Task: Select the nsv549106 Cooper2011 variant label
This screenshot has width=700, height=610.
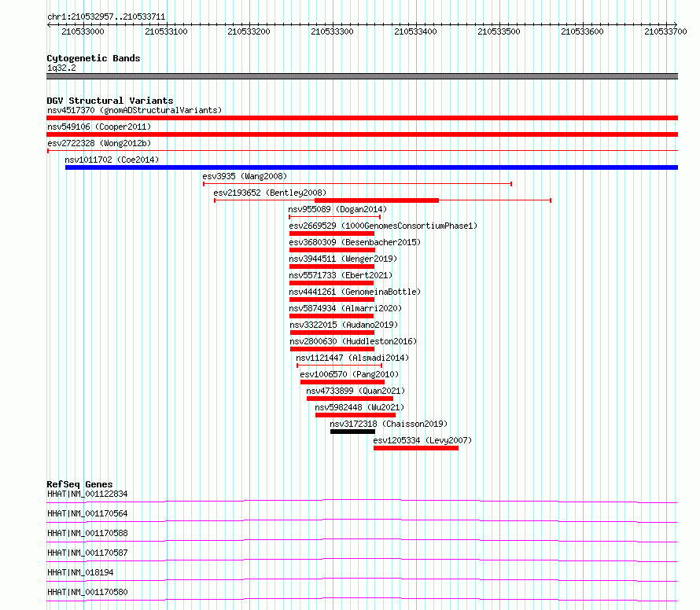Action: coord(99,127)
